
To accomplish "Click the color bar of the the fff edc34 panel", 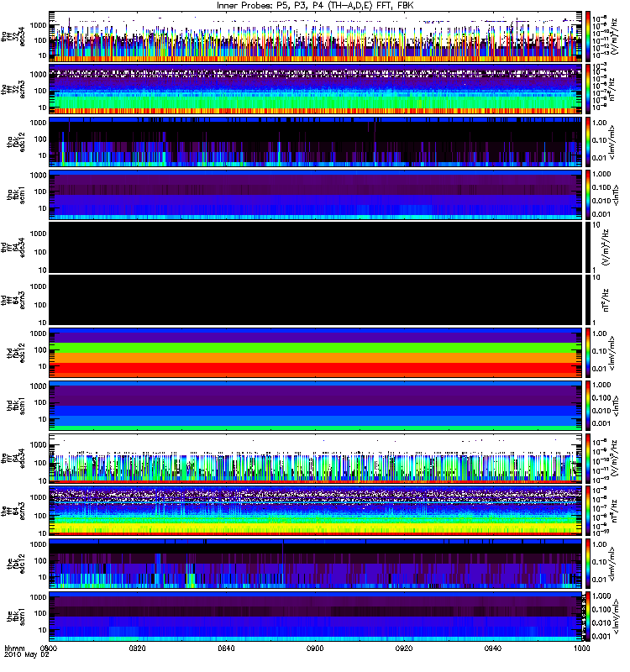I will (x=588, y=458).
